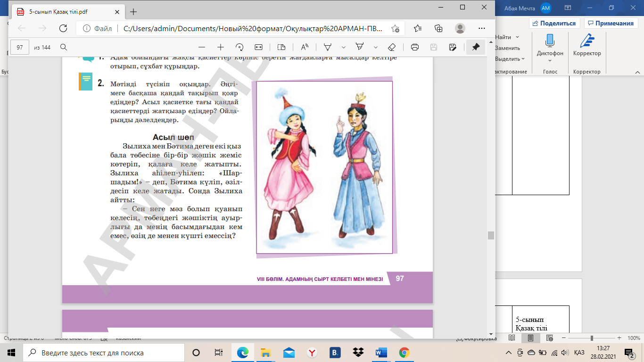This screenshot has width=644, height=362.
Task: Open the Read aloud tool
Action: coord(304,47)
